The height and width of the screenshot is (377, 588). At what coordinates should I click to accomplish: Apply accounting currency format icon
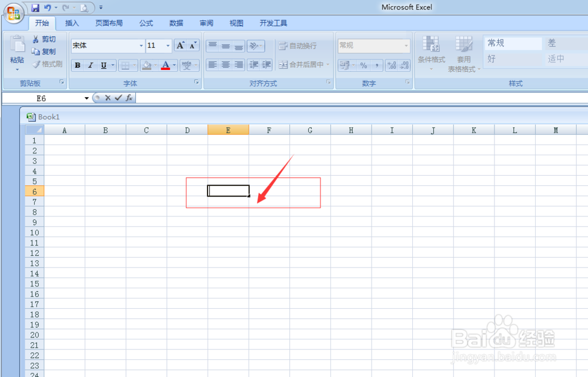pos(344,65)
